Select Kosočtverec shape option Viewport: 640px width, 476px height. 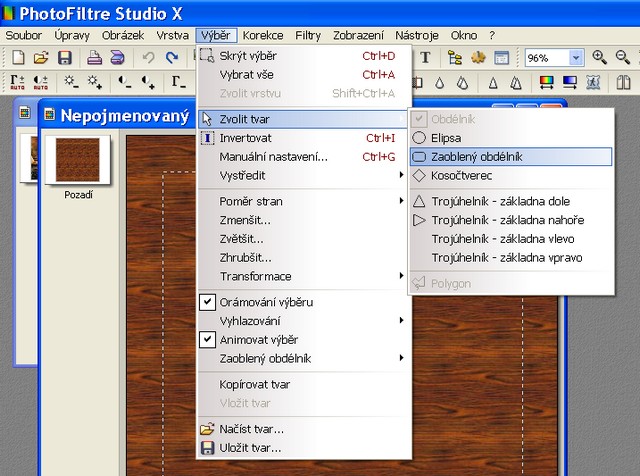pyautogui.click(x=511, y=176)
